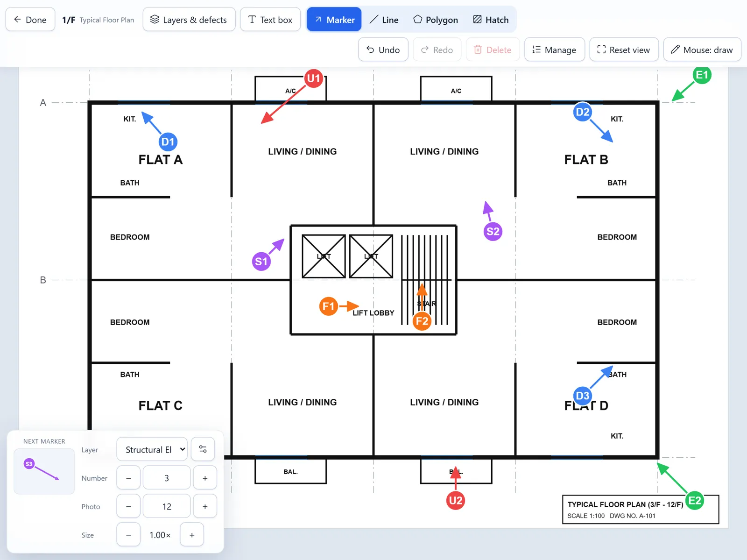Click the LIFT LOBBY label
The width and height of the screenshot is (747, 560).
[x=373, y=313]
